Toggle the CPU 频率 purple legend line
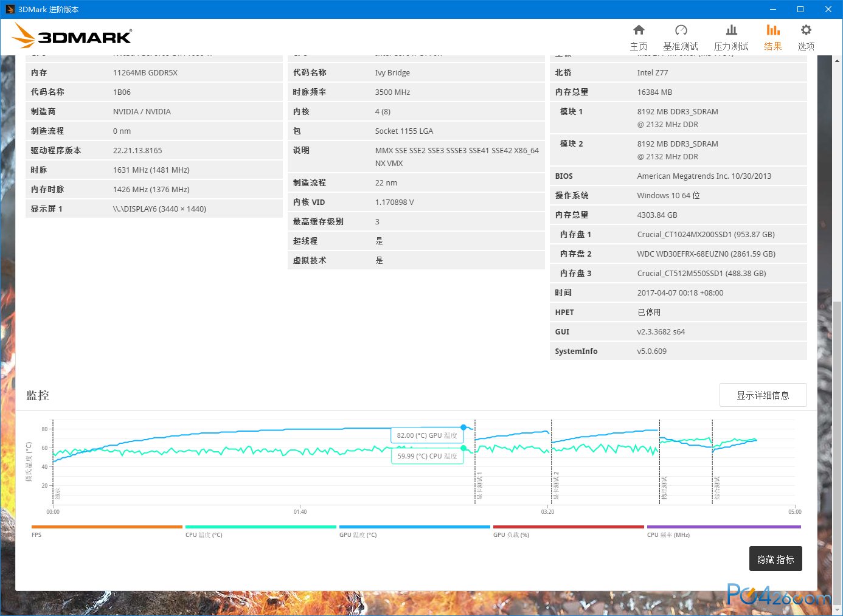This screenshot has width=843, height=616. [724, 527]
